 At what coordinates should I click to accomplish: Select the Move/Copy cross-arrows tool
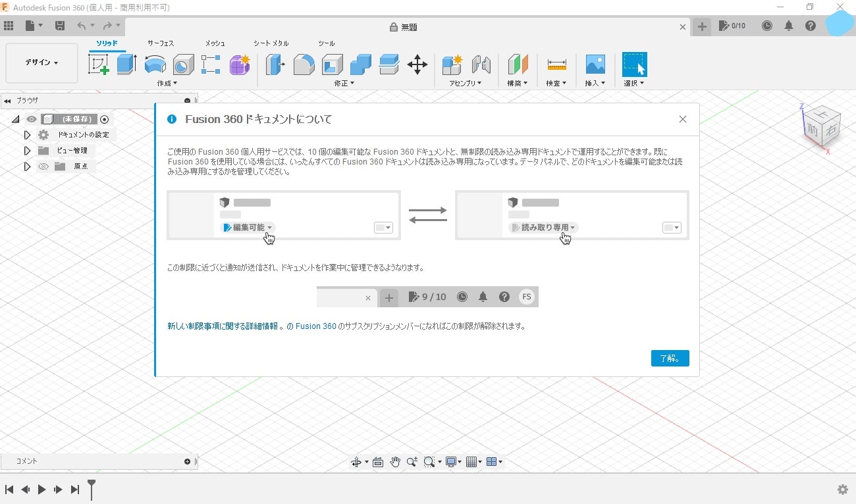[417, 64]
